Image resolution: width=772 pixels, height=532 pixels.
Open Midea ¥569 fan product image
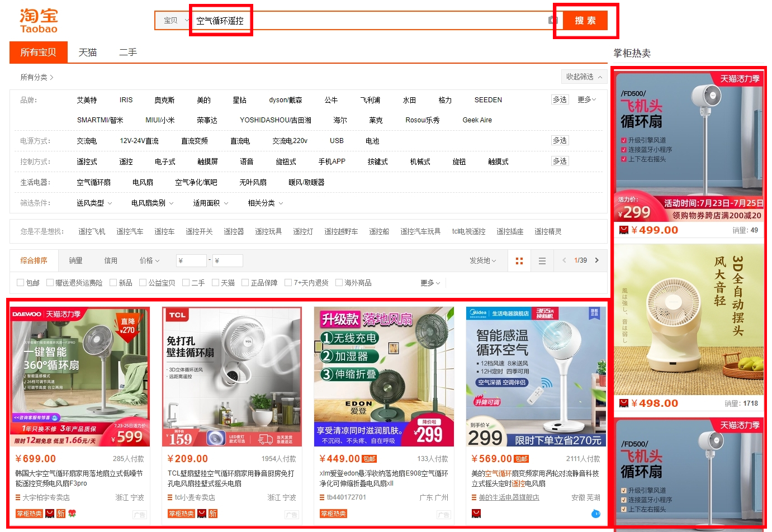(536, 377)
